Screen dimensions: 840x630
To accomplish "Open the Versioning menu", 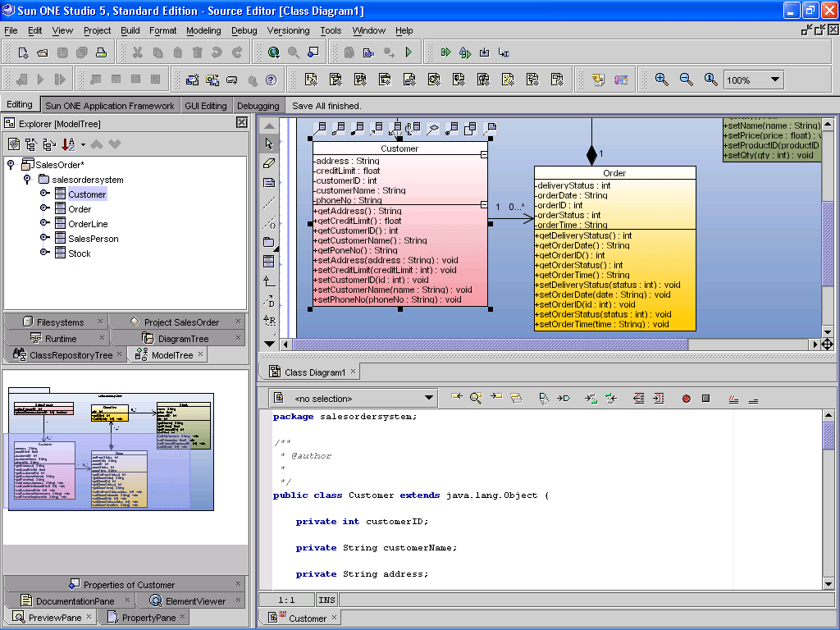I will pyautogui.click(x=288, y=30).
